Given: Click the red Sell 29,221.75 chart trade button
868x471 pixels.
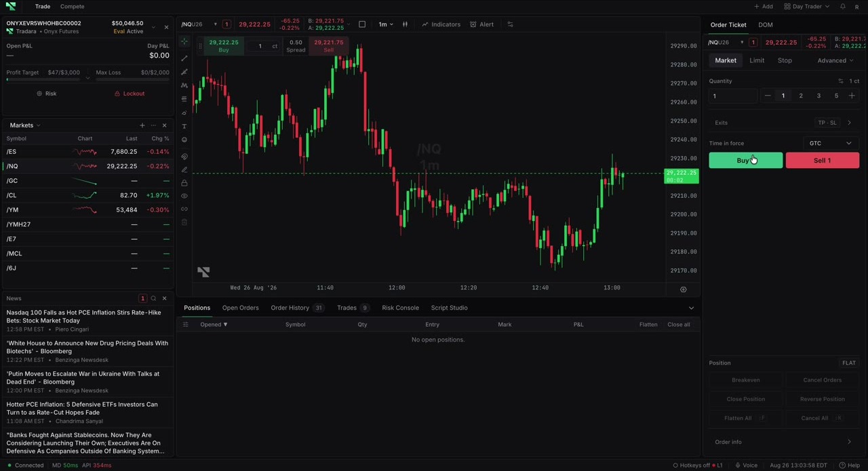Looking at the screenshot, I should (x=328, y=46).
